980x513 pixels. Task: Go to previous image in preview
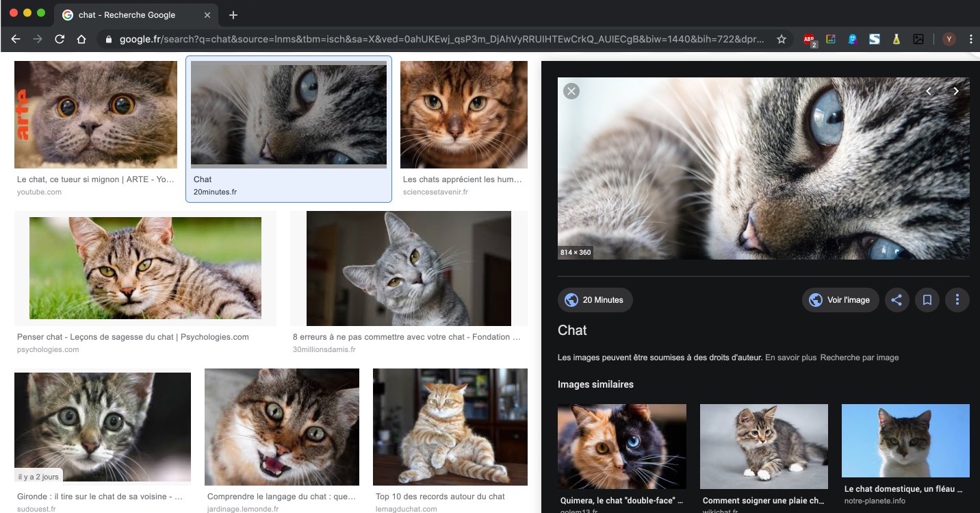pos(929,91)
